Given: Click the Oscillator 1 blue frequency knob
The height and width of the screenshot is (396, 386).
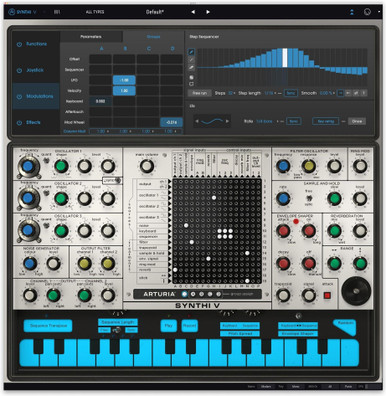Looking at the screenshot, I should click(x=28, y=166).
